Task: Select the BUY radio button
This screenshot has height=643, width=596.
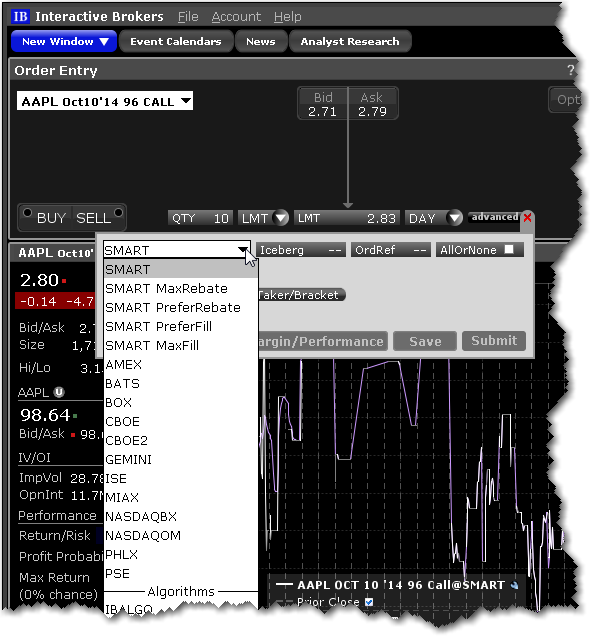Action: 27,215
